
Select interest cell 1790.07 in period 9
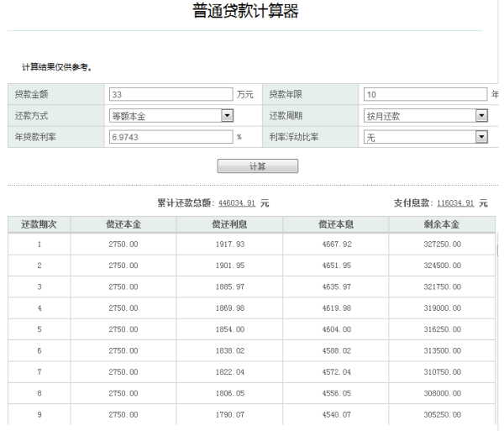coord(230,414)
